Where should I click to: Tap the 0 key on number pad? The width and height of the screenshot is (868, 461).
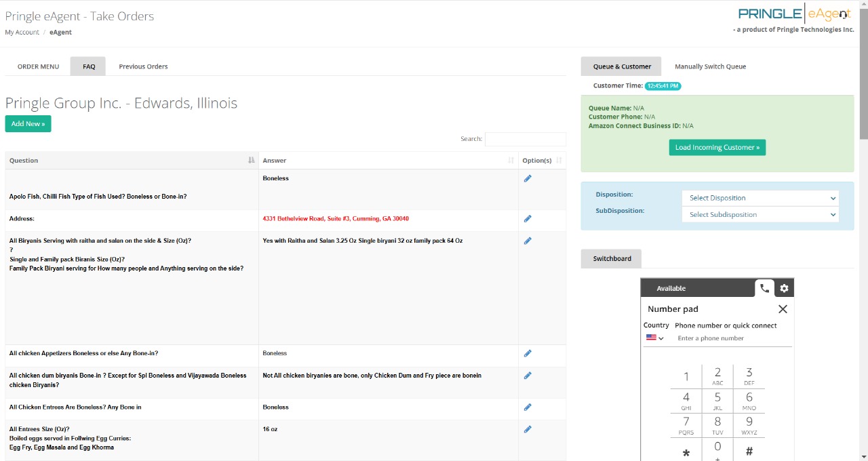[717, 450]
